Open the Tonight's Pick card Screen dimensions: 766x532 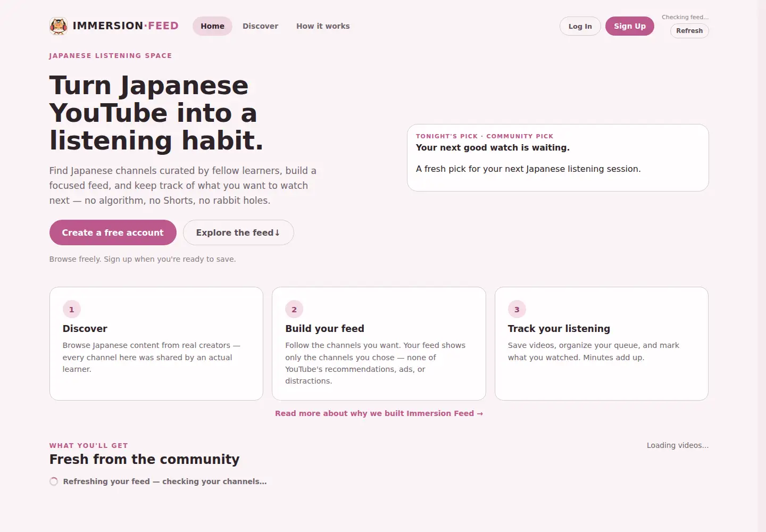[557, 157]
